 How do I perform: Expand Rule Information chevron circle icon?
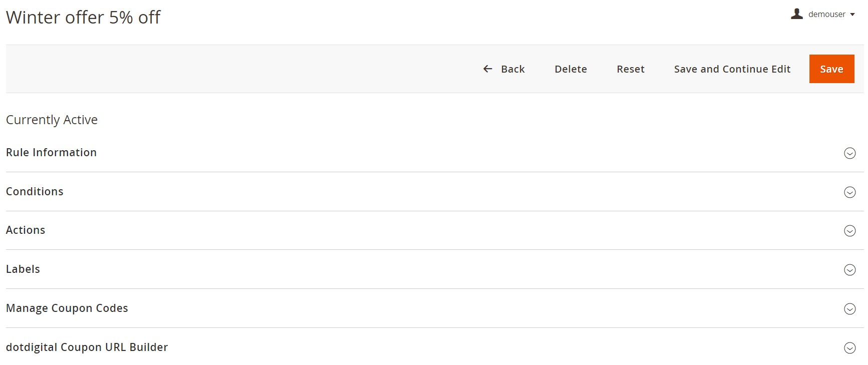click(849, 153)
